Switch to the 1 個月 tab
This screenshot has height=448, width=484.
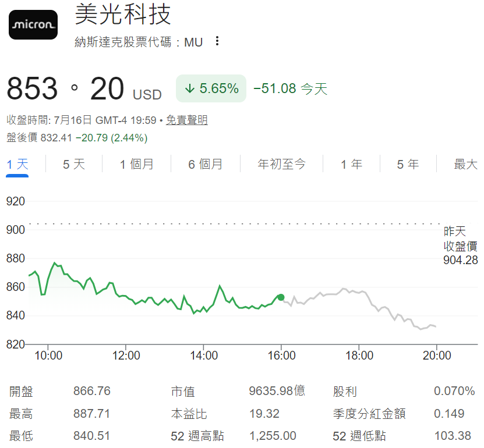pyautogui.click(x=136, y=164)
